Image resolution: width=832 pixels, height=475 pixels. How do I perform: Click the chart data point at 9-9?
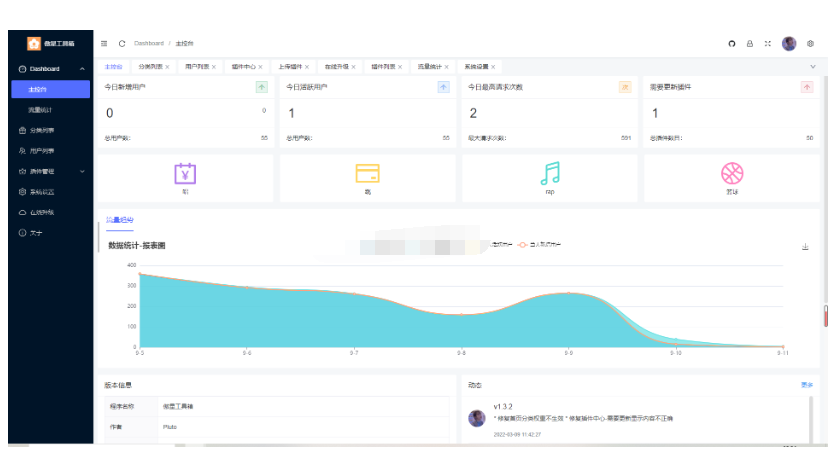pos(569,293)
